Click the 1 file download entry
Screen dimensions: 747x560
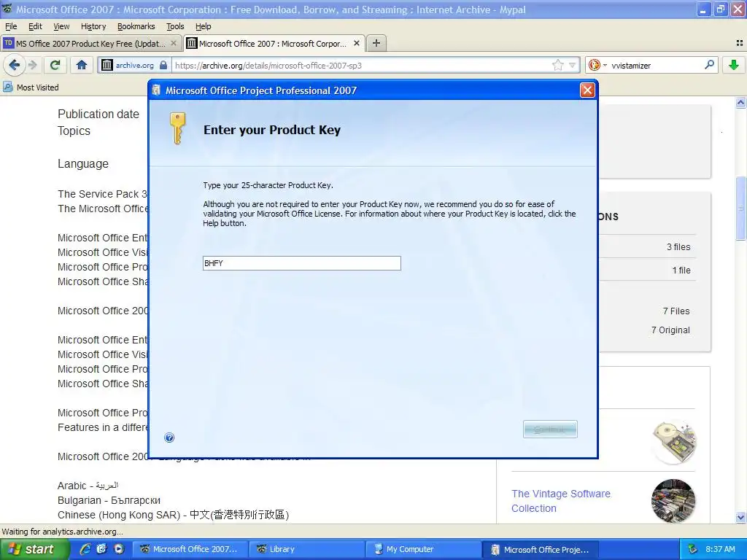click(681, 270)
